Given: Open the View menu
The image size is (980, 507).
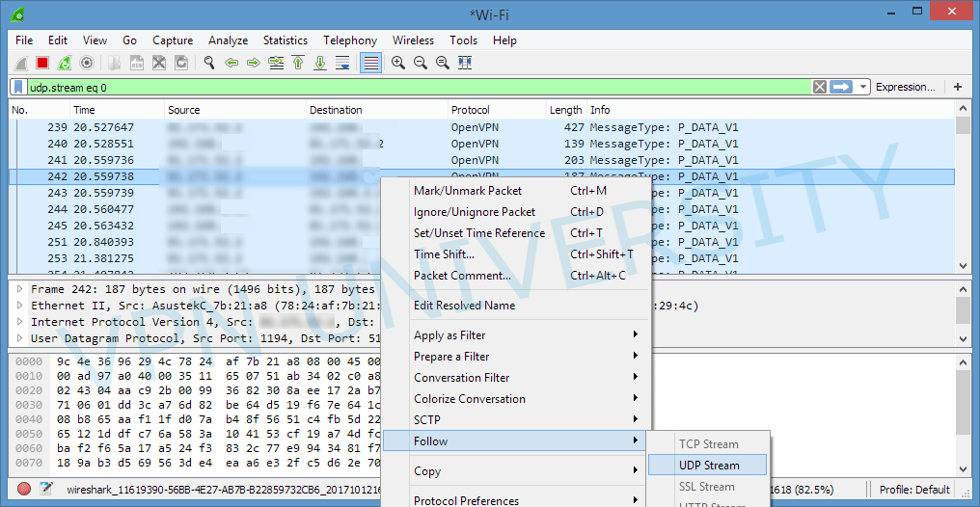Looking at the screenshot, I should [x=95, y=40].
